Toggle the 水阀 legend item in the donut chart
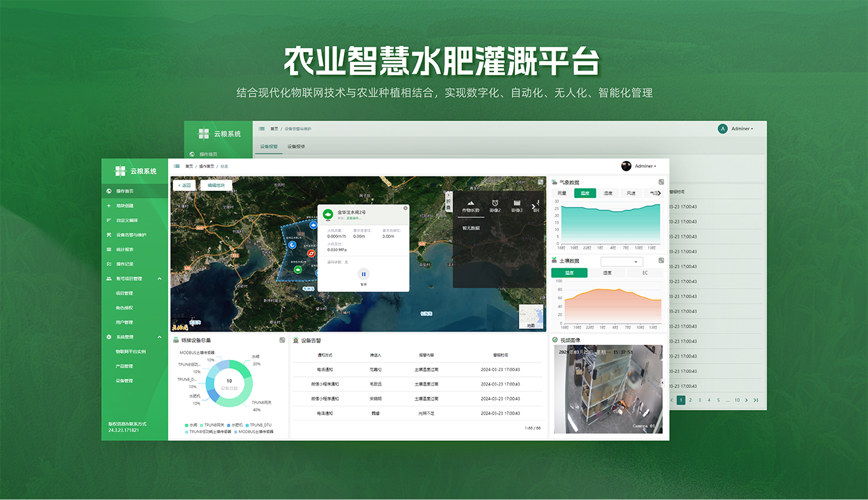 coord(190,425)
